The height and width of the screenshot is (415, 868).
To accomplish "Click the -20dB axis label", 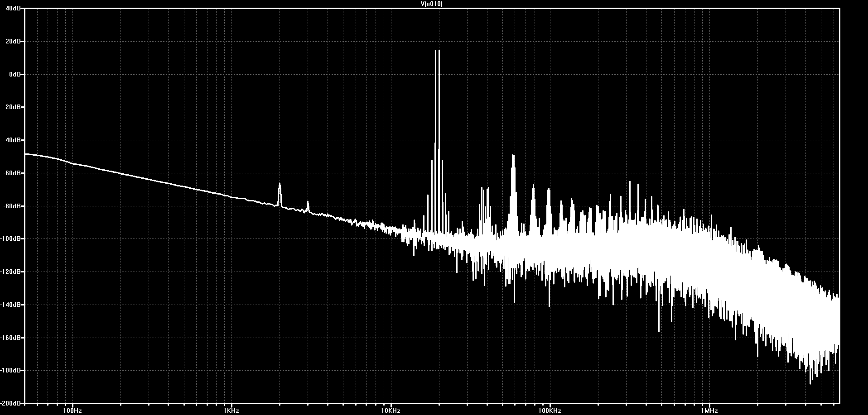I will pyautogui.click(x=13, y=107).
